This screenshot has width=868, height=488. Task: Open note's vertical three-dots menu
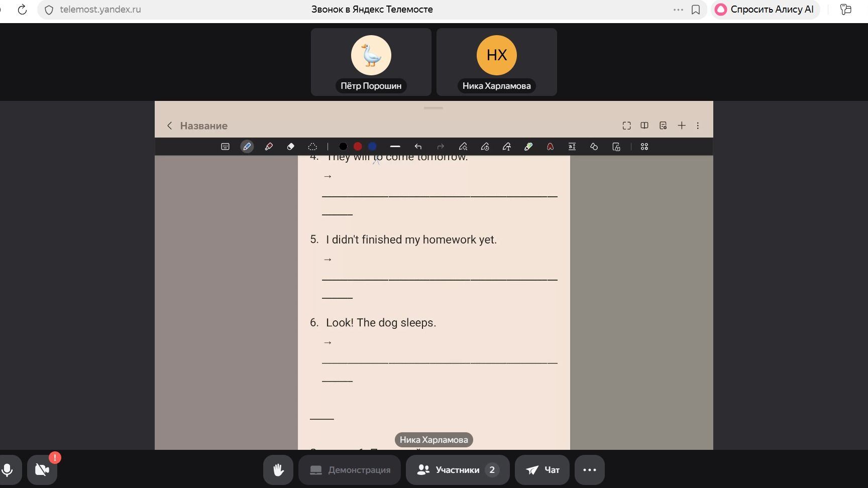coord(698,126)
